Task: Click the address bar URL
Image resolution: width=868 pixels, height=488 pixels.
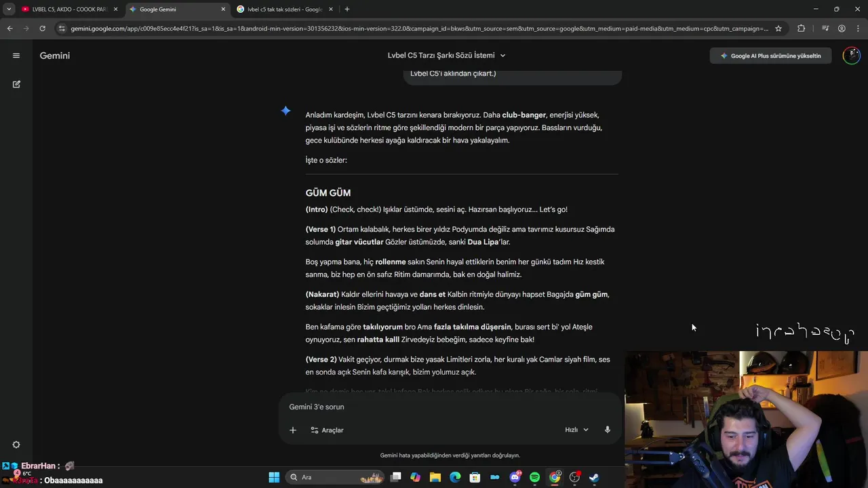Action: 419,28
